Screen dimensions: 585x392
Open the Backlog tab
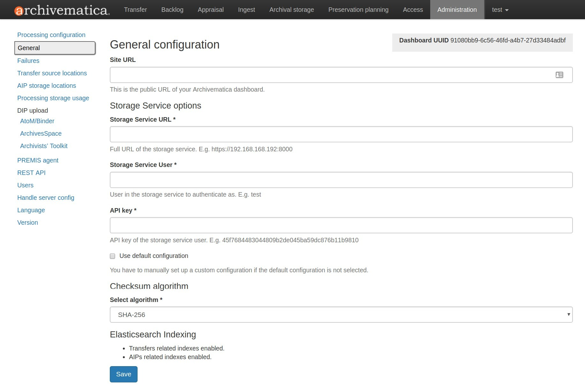coord(172,10)
